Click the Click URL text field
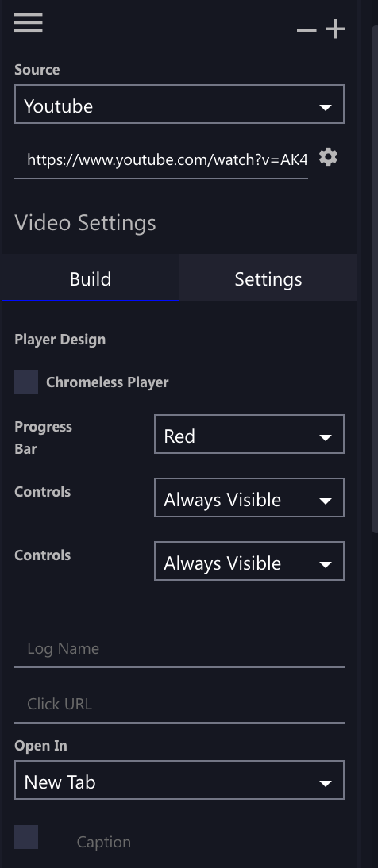The height and width of the screenshot is (868, 378). [x=179, y=704]
